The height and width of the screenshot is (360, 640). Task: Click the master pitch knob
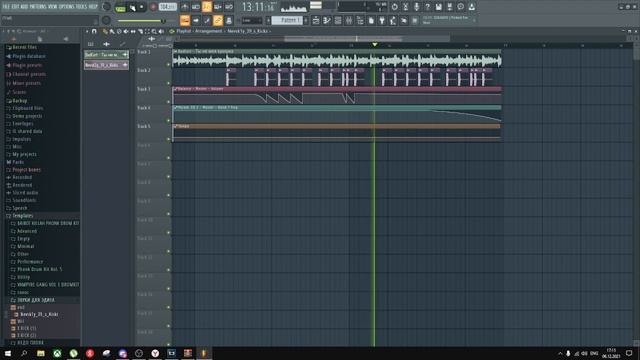pyautogui.click(x=107, y=20)
